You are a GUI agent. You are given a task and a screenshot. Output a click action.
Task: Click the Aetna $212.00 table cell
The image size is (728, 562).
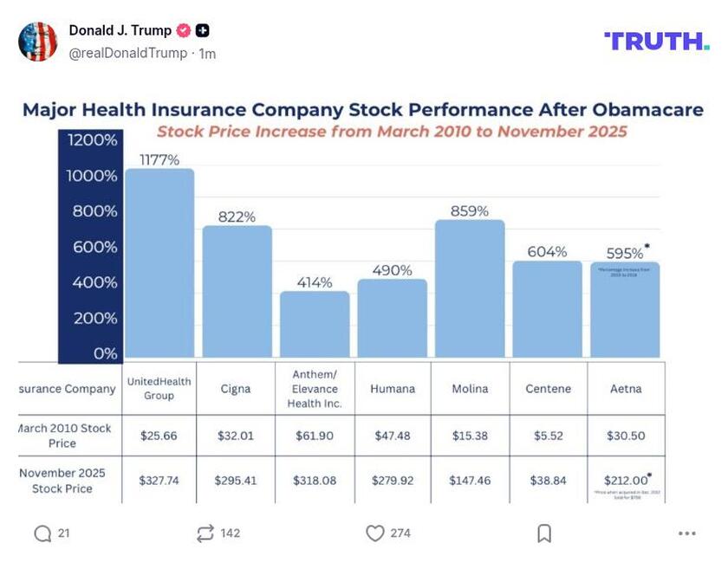pos(626,480)
